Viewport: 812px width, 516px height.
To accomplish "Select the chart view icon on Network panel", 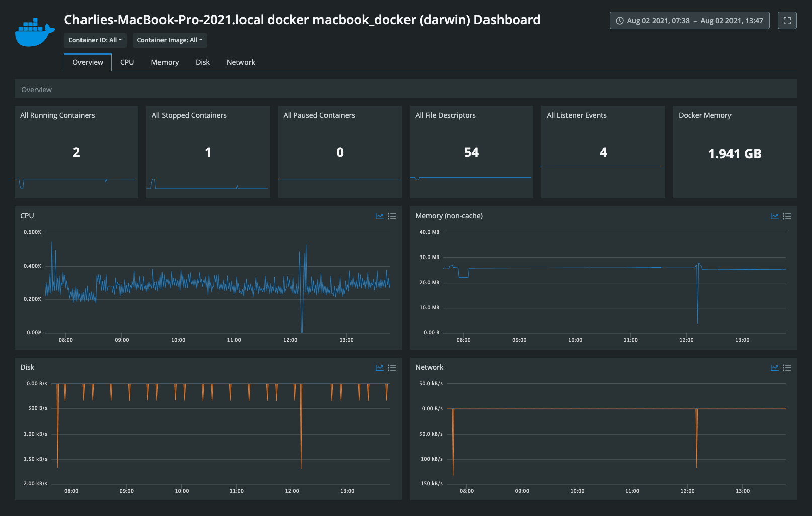I will click(774, 368).
